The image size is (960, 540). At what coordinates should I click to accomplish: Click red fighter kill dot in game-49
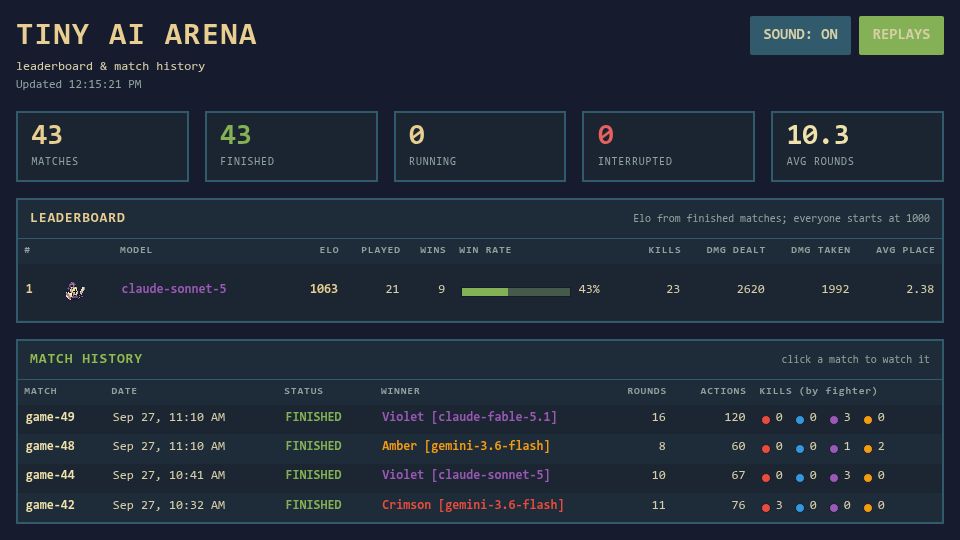tap(765, 420)
